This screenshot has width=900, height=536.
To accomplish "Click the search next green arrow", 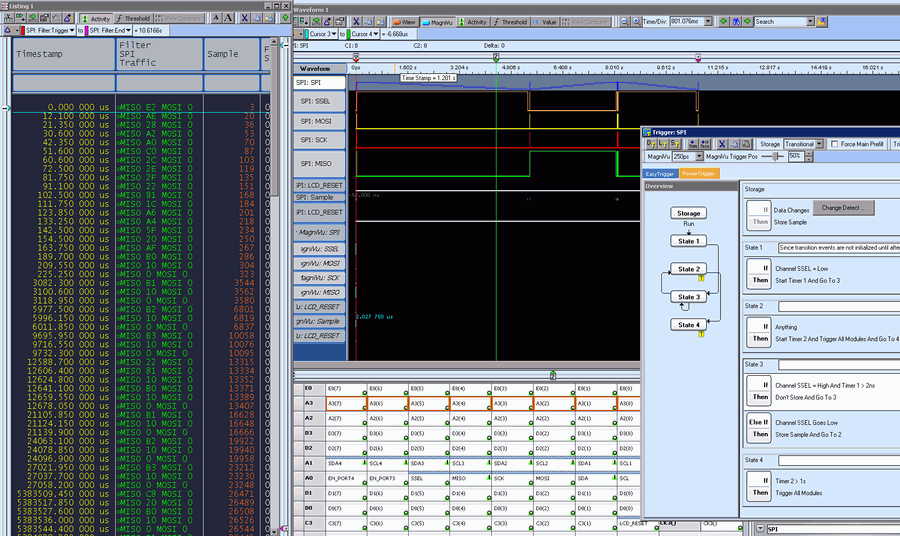I will [x=747, y=22].
